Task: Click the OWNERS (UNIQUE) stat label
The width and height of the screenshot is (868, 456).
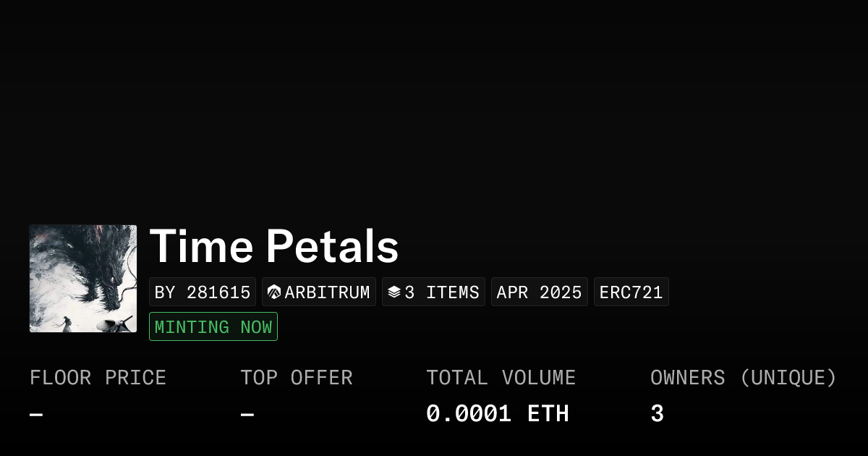Action: coord(743,378)
